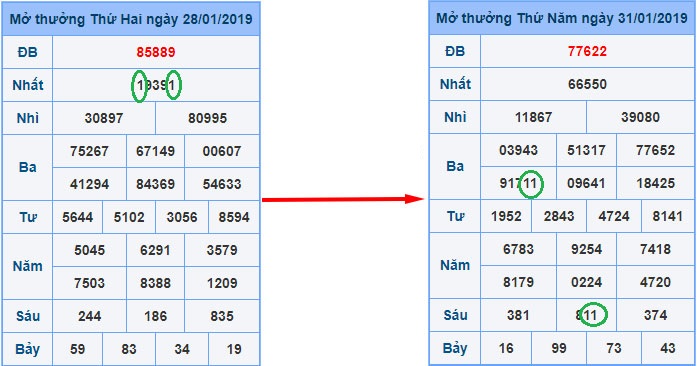Image resolution: width=697 pixels, height=366 pixels.
Task: Click the number 8388 in left Năm row
Action: click(x=155, y=283)
